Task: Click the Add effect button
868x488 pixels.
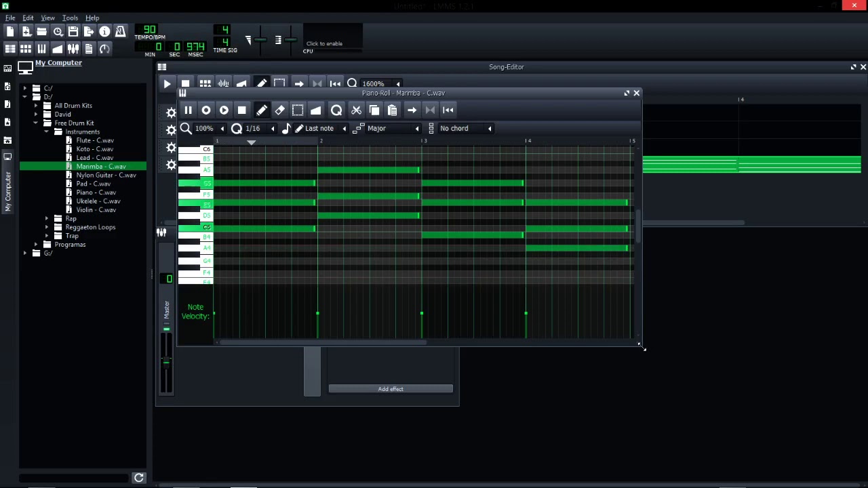Action: point(391,389)
